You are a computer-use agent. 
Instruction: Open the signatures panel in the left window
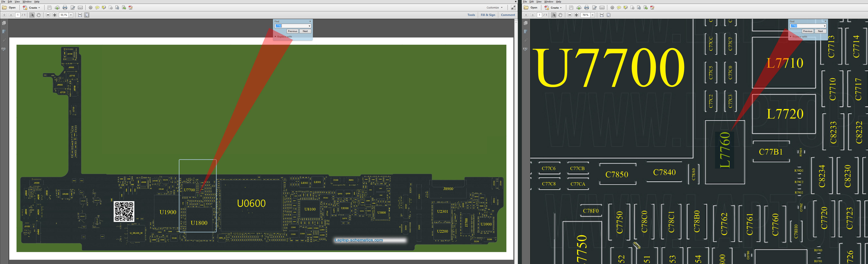(4, 49)
